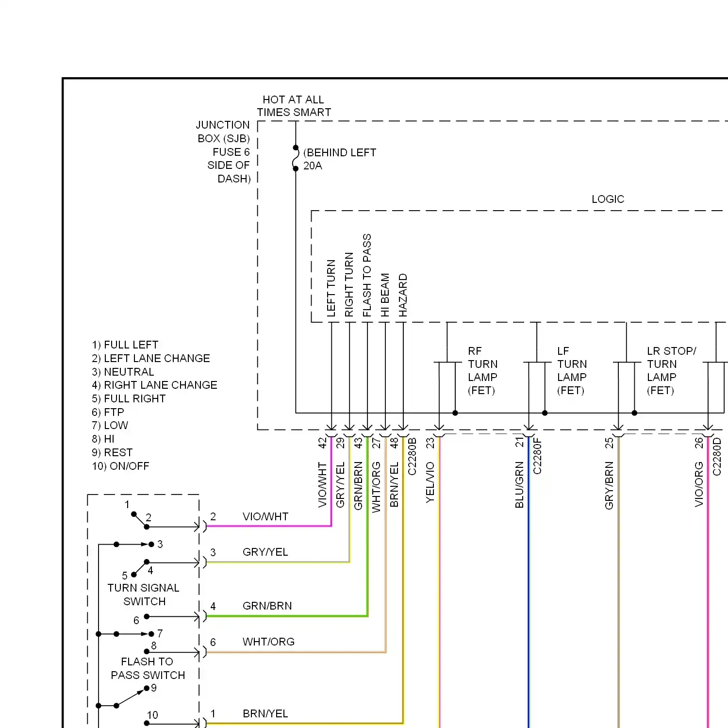Image resolution: width=728 pixels, height=728 pixels.
Task: Select pin number '42'
Action: [323, 443]
